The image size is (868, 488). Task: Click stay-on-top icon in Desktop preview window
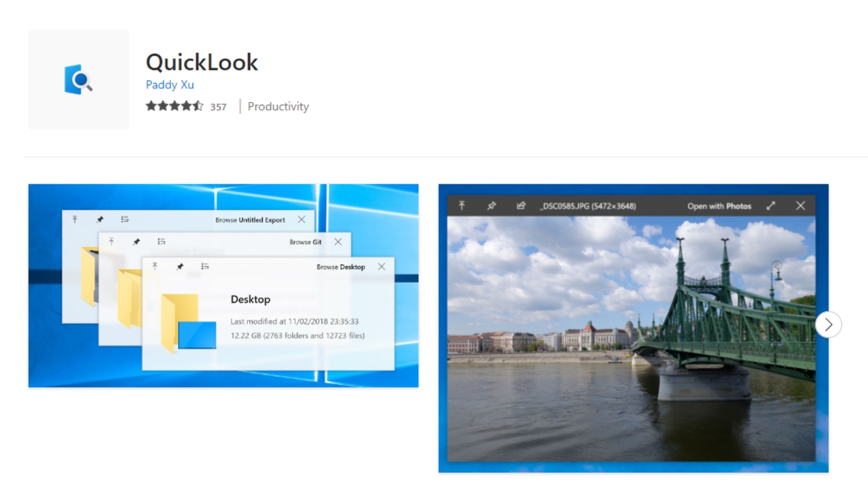click(155, 266)
